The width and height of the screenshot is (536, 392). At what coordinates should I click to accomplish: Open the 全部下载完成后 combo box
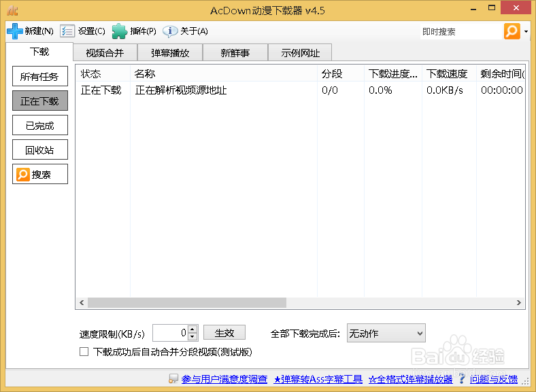click(386, 333)
